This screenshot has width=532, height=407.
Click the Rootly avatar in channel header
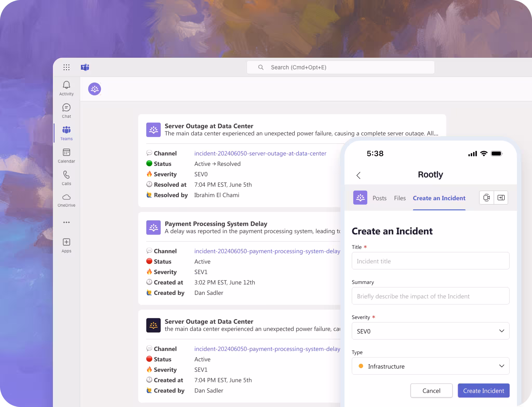pos(95,89)
